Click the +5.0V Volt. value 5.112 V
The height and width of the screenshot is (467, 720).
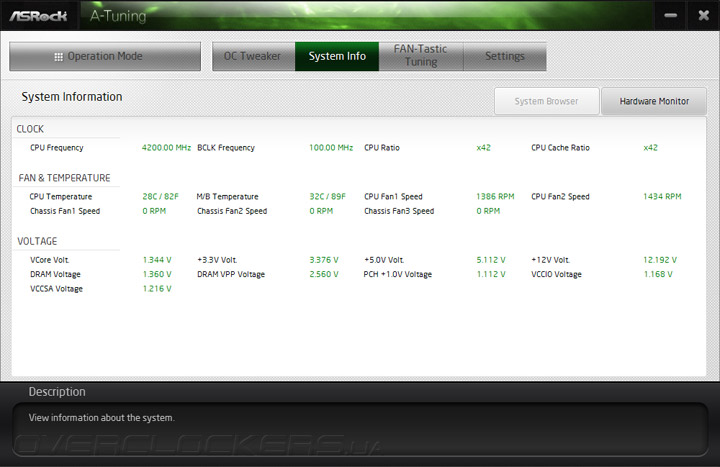coord(491,260)
